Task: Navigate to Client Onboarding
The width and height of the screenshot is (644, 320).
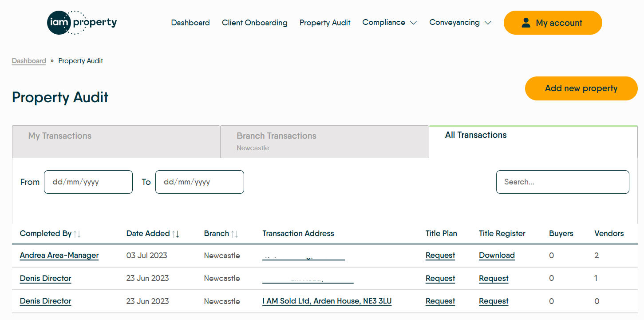Action: click(254, 22)
